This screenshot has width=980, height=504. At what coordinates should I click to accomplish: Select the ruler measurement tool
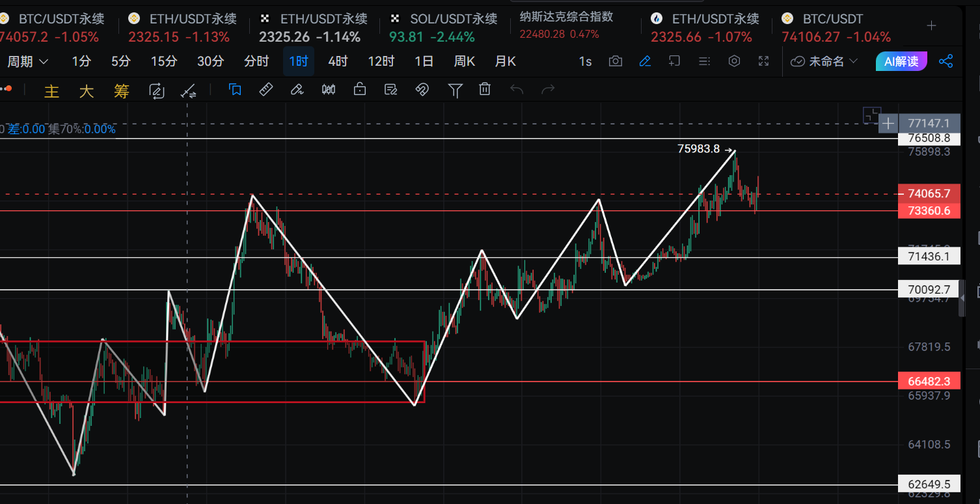[266, 90]
